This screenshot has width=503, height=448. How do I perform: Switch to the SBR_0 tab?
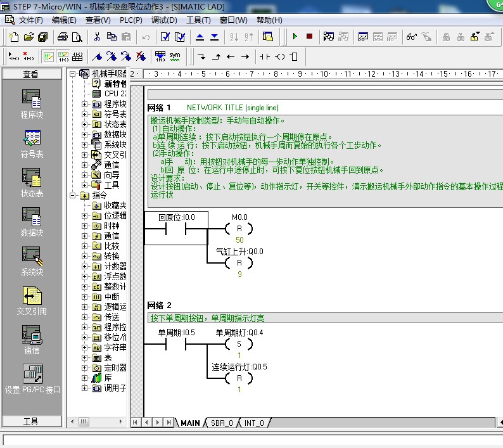pyautogui.click(x=222, y=423)
